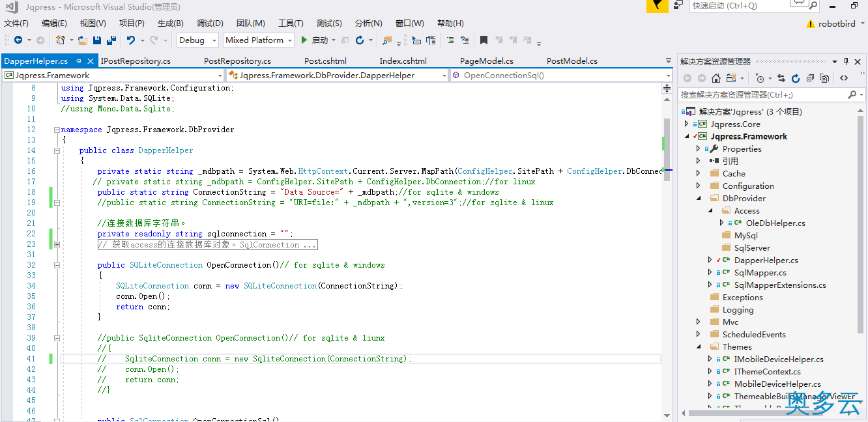This screenshot has height=422, width=868.
Task: Open the 帮助(H) menu
Action: (x=450, y=23)
